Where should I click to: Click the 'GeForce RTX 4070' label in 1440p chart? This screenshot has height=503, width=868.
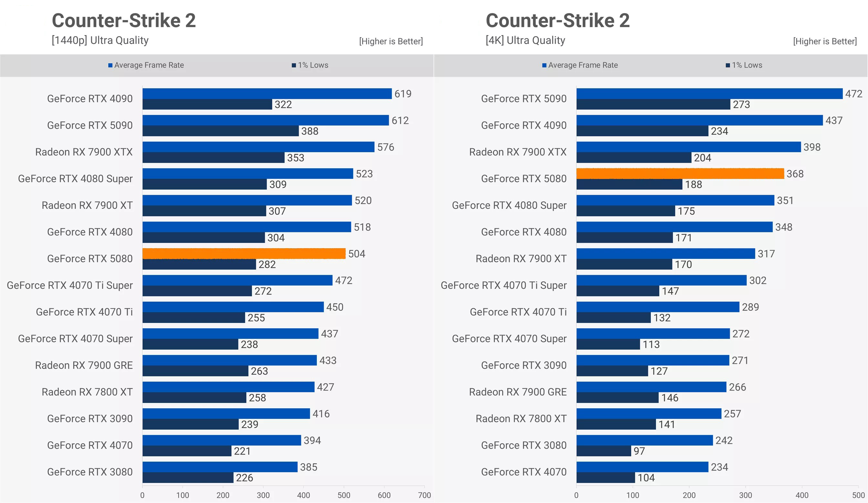(90, 445)
